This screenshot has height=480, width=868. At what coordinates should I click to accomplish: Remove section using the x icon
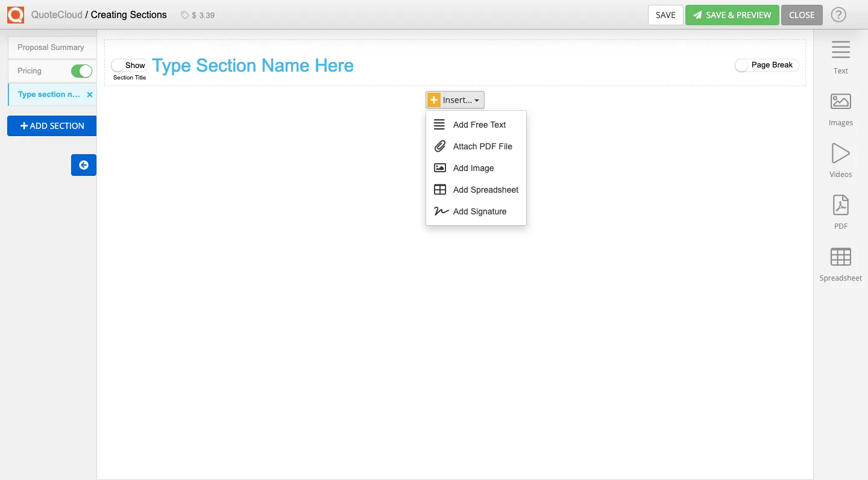90,95
